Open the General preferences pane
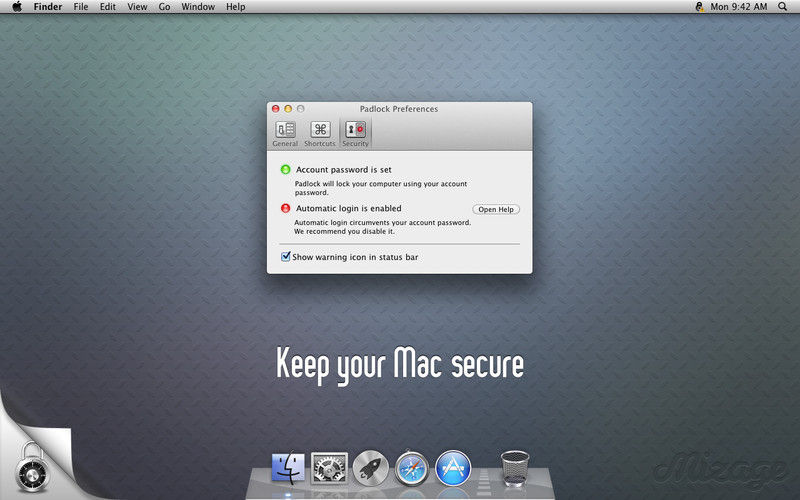The width and height of the screenshot is (800, 500). coord(285,134)
